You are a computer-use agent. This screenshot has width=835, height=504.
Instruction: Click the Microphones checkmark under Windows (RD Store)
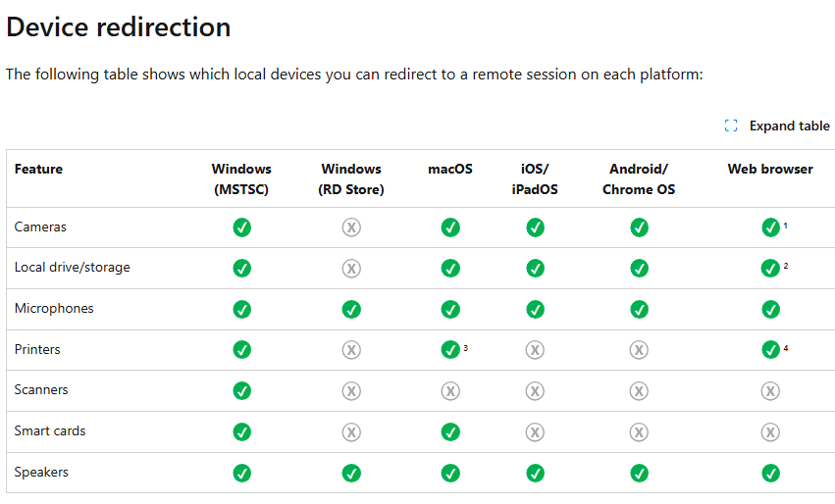click(351, 309)
